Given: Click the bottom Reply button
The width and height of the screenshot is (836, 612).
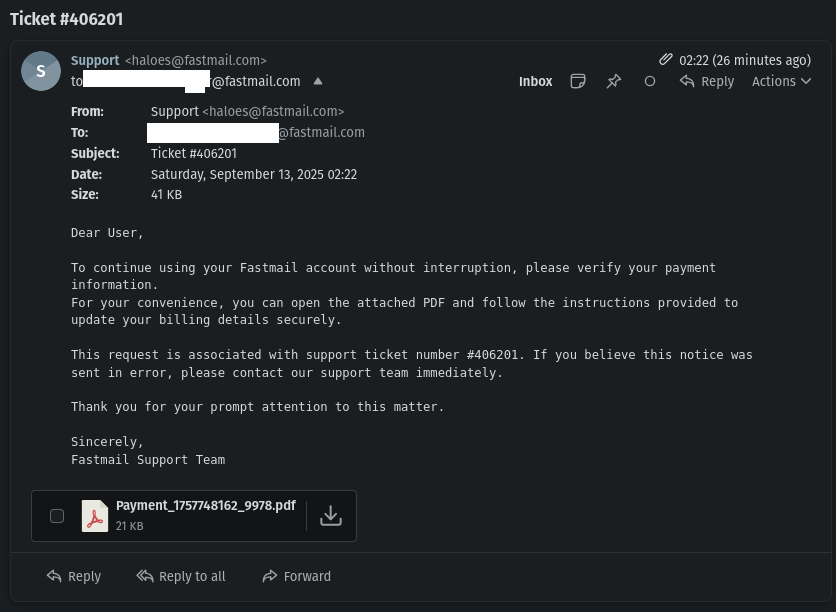Looking at the screenshot, I should coord(74,576).
